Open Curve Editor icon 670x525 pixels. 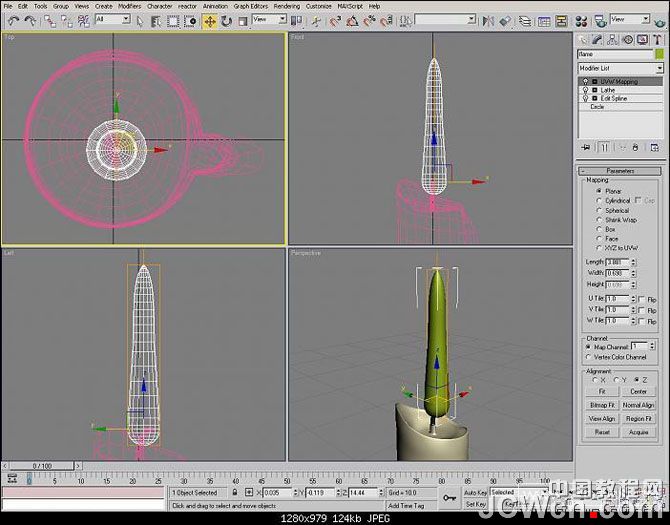tap(544, 21)
